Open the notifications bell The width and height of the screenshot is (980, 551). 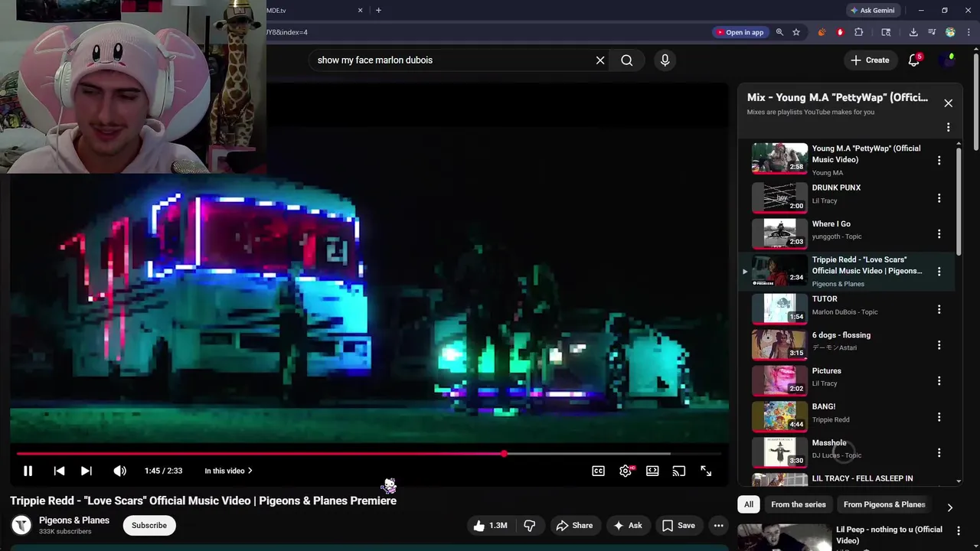click(x=913, y=60)
